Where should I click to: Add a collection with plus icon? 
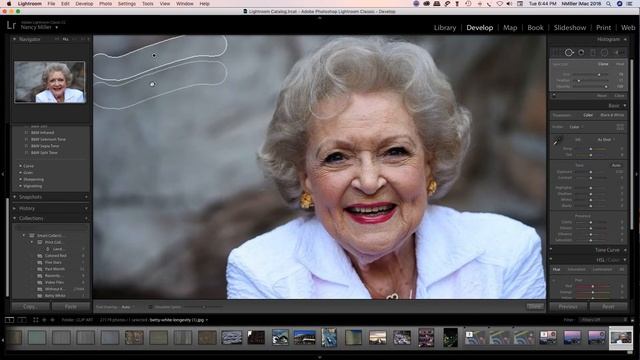(86, 219)
